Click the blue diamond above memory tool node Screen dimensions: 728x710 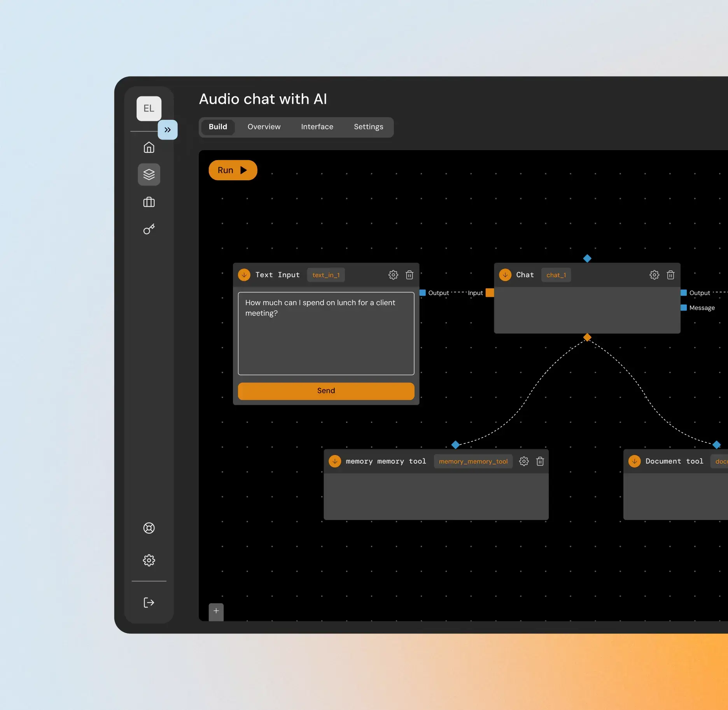tap(455, 445)
